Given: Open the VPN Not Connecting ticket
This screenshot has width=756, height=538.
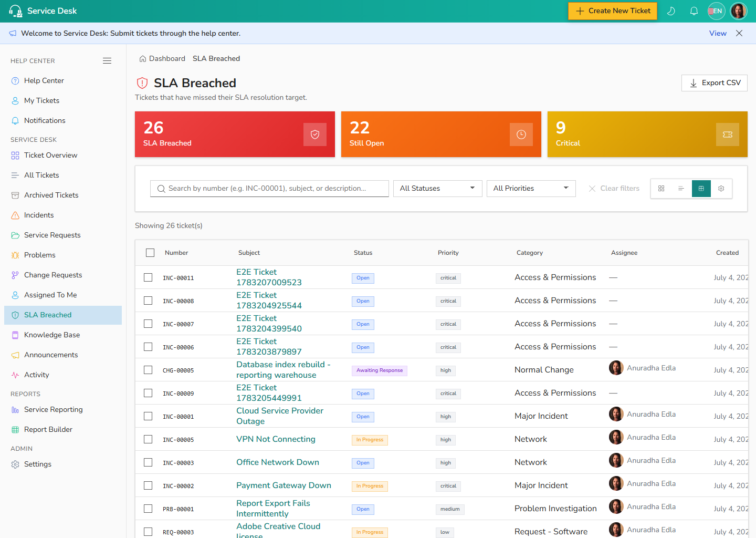Looking at the screenshot, I should [x=276, y=439].
